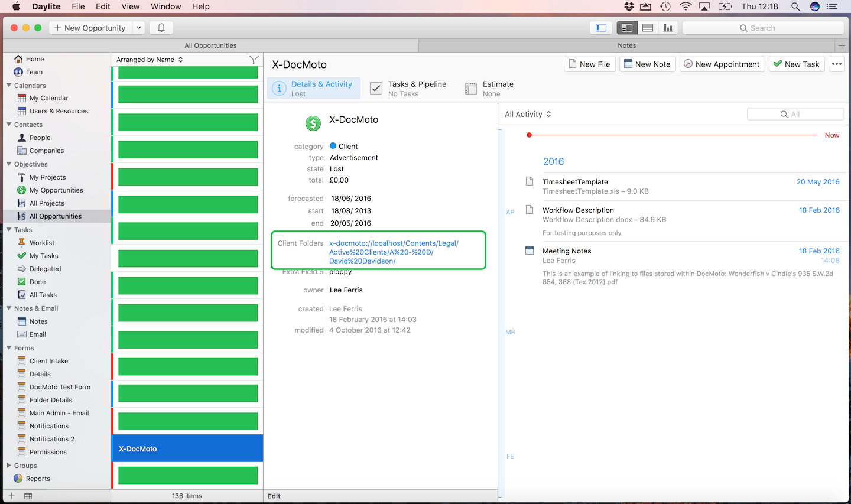851x504 pixels.
Task: Select the list view layout icon
Action: coord(648,28)
